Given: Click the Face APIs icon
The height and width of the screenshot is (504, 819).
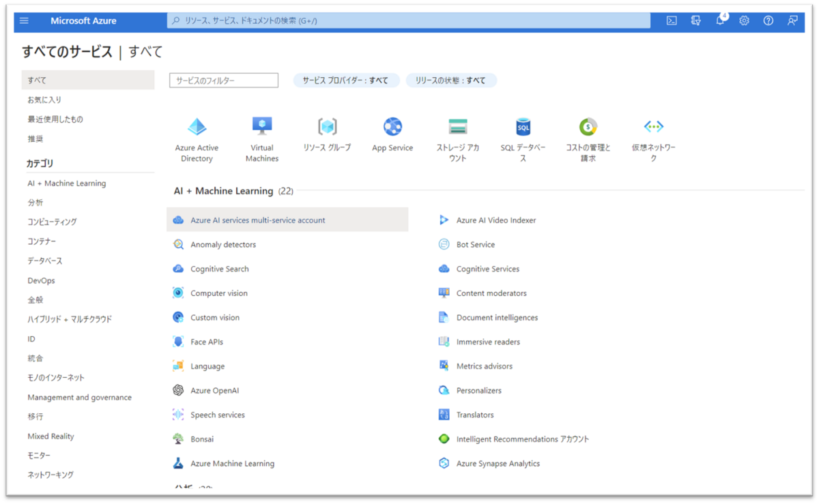Looking at the screenshot, I should coord(178,342).
